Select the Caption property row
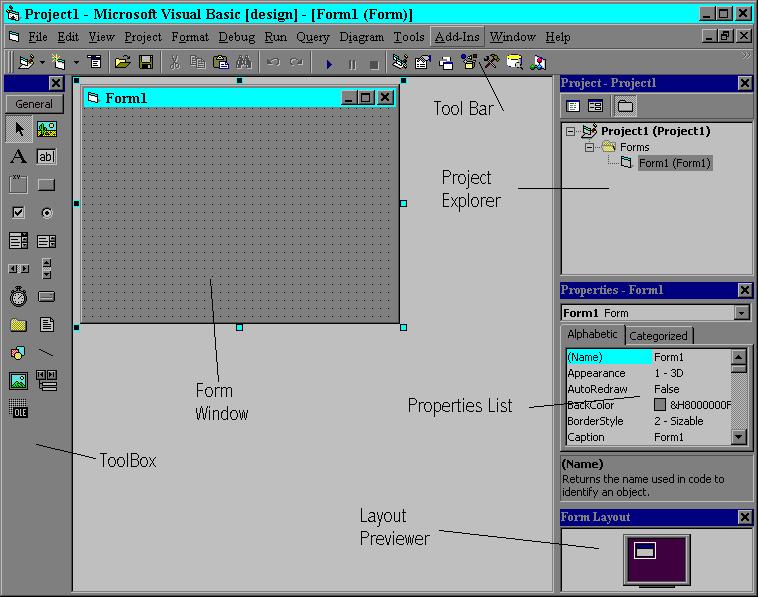 coord(648,437)
